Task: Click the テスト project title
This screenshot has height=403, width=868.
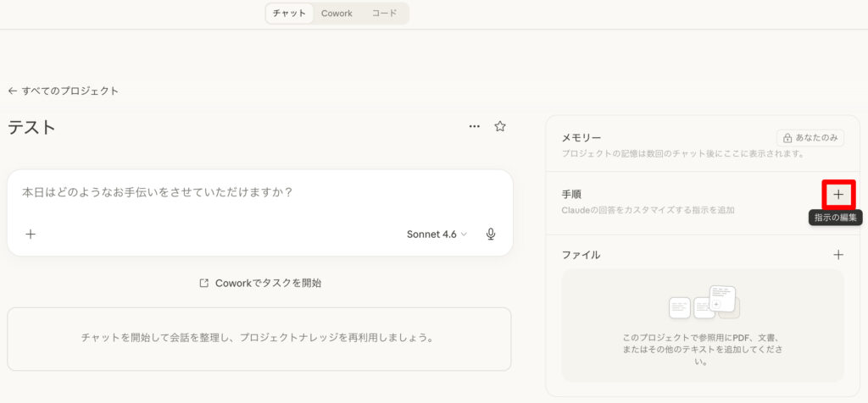Action: pyautogui.click(x=32, y=127)
